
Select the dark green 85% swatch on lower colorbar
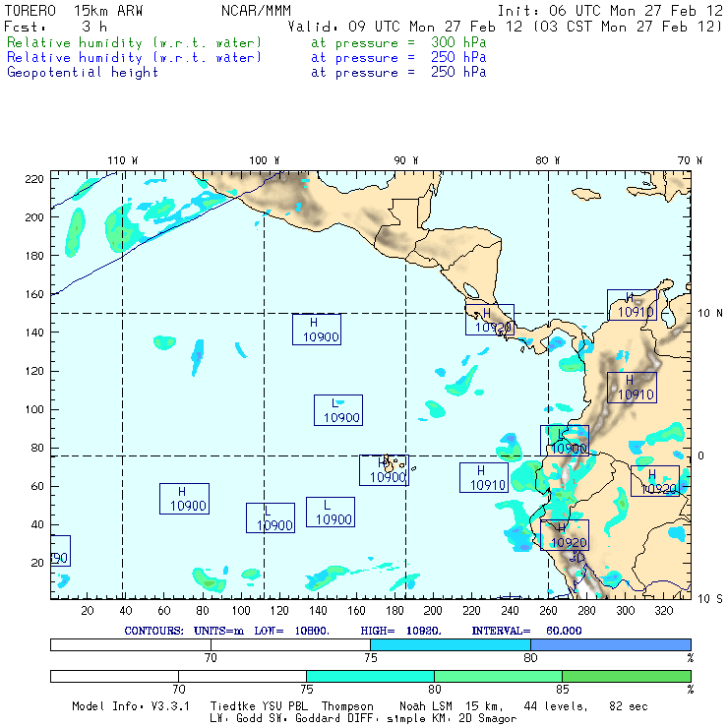(x=626, y=677)
